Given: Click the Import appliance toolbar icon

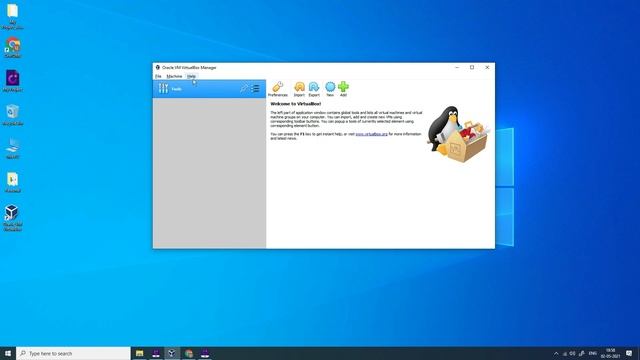Looking at the screenshot, I should pos(299,89).
